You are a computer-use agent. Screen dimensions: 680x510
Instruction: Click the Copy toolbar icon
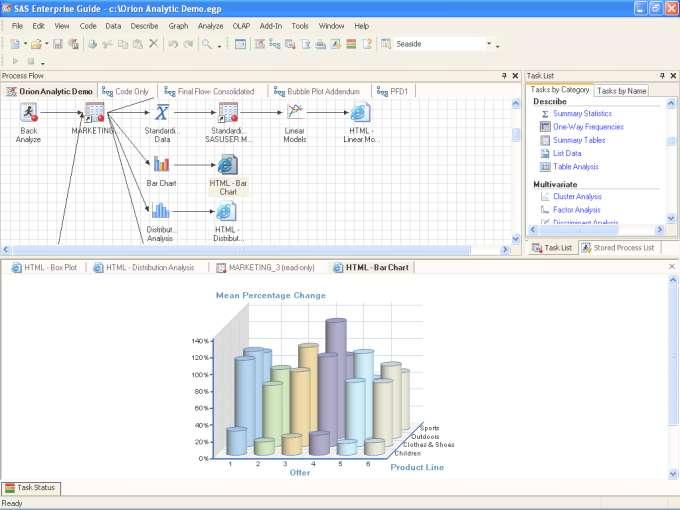click(x=123, y=44)
